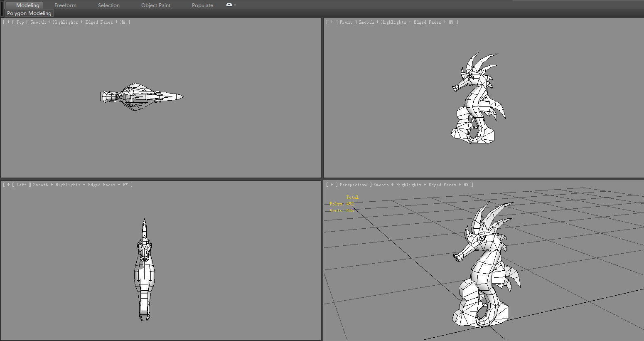Click the Perspective viewport name label
644x341 pixels.
point(353,185)
